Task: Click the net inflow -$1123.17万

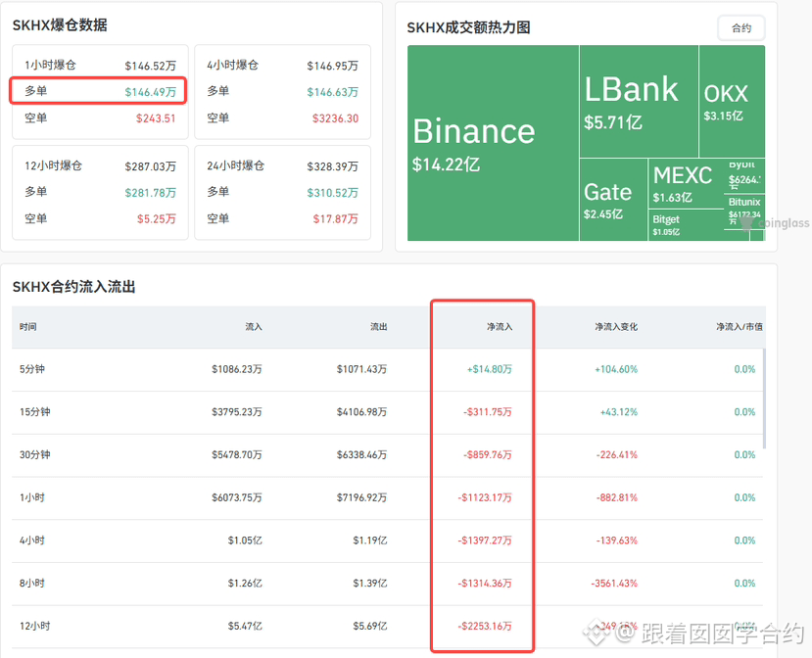Action: 485,497
